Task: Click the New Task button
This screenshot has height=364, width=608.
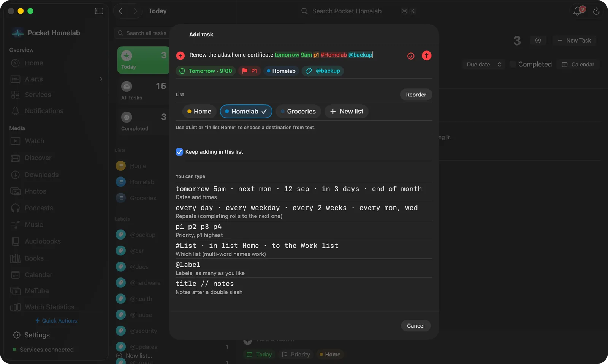Action: click(x=574, y=40)
